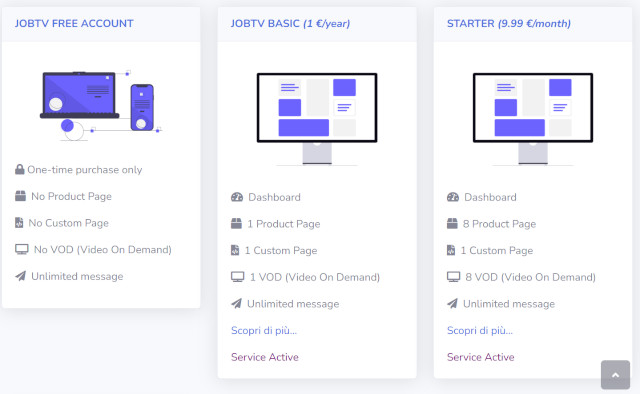The width and height of the screenshot is (640, 394).
Task: Click the monitor icon beside 1 VOD
Action: (x=238, y=277)
